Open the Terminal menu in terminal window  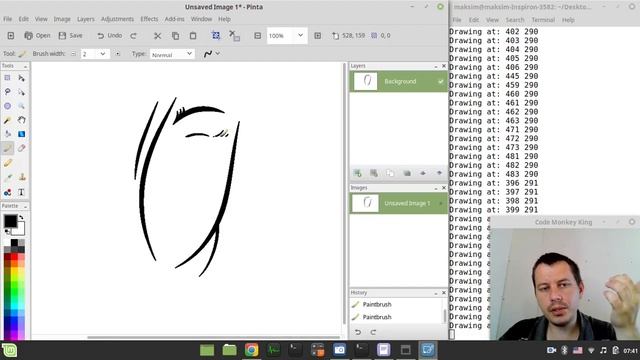tap(543, 20)
